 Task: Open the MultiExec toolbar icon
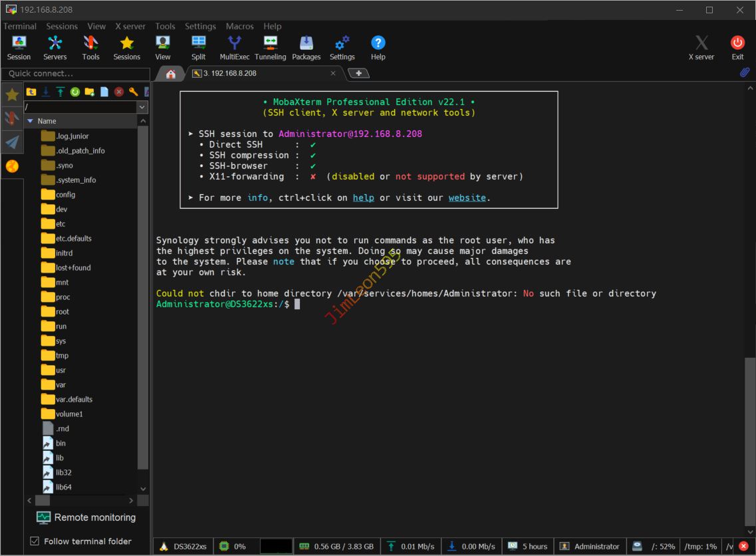[x=234, y=48]
